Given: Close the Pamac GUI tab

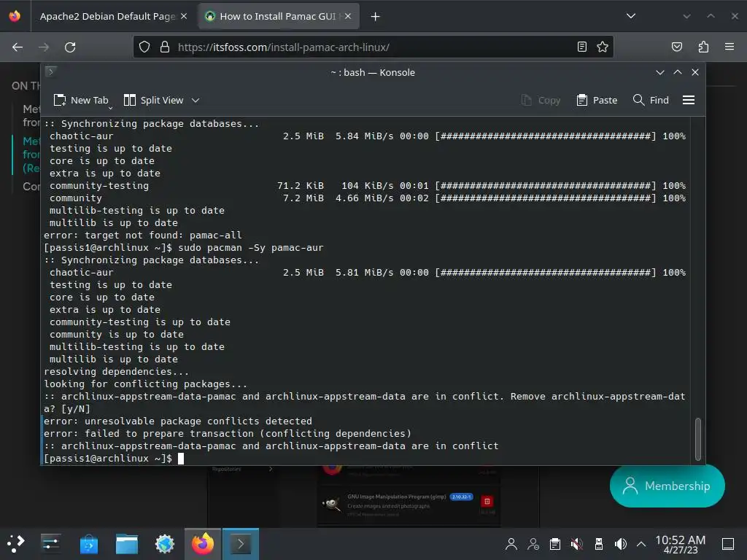Looking at the screenshot, I should pyautogui.click(x=348, y=16).
